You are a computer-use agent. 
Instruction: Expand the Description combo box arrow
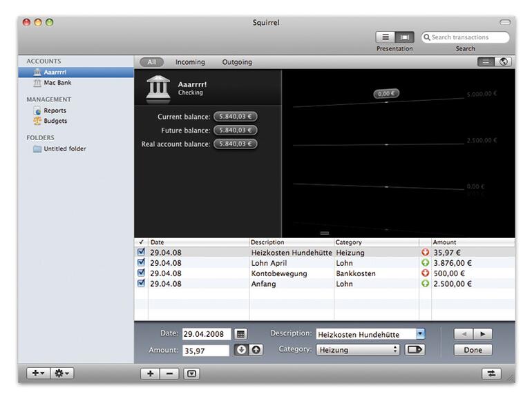pos(420,334)
